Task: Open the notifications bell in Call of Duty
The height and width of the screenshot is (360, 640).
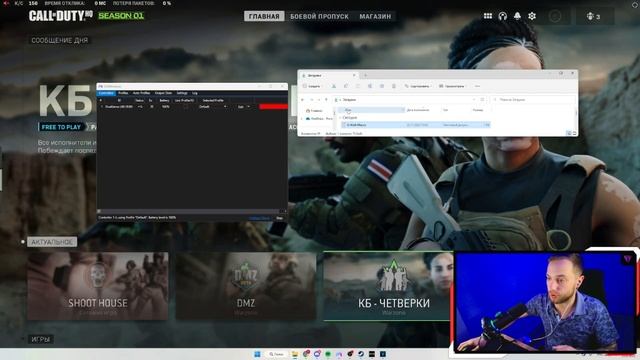Action: [x=517, y=16]
